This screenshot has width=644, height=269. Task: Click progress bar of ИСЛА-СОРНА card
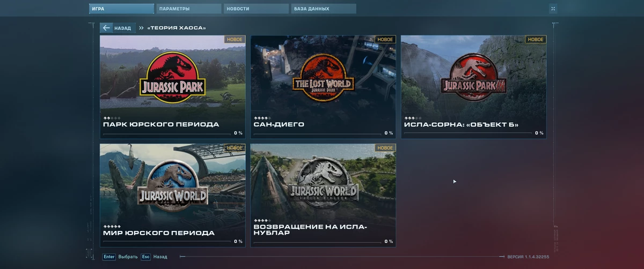(467, 133)
